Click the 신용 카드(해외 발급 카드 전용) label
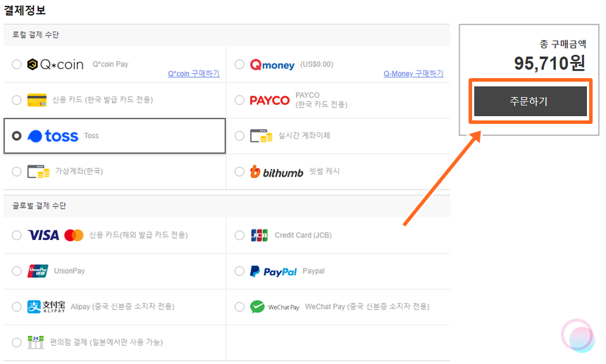 point(138,235)
